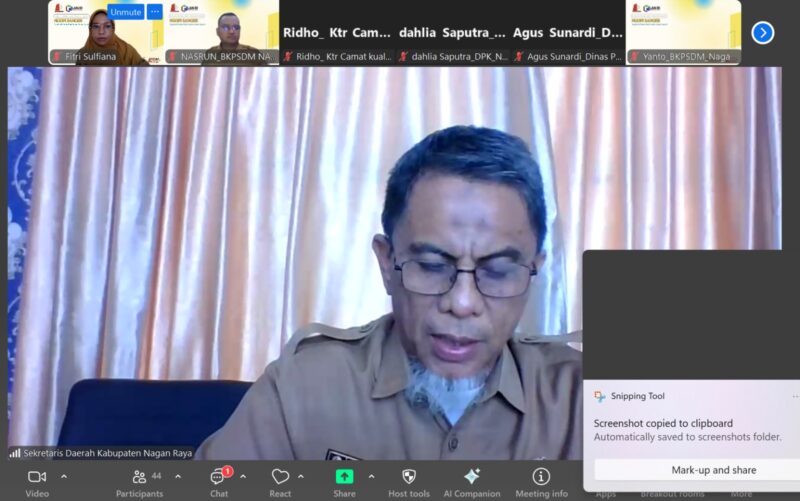Click muted mic icon on Ridho tile
Screen dimensions: 800x501
(x=288, y=57)
